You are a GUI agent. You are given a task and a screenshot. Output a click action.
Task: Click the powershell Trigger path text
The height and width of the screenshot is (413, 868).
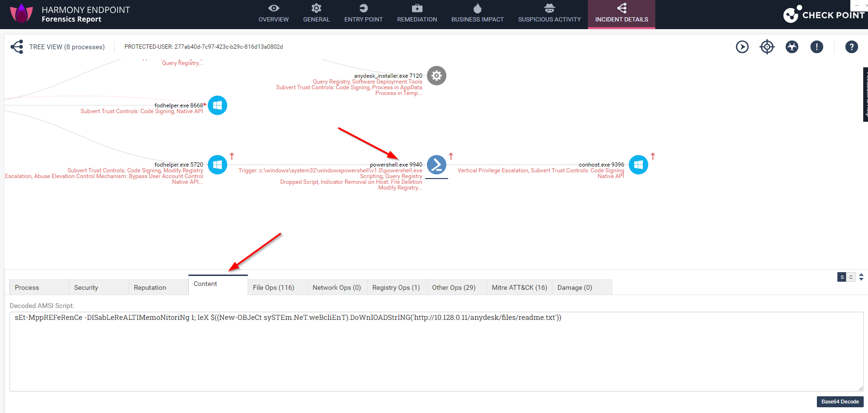coord(330,170)
